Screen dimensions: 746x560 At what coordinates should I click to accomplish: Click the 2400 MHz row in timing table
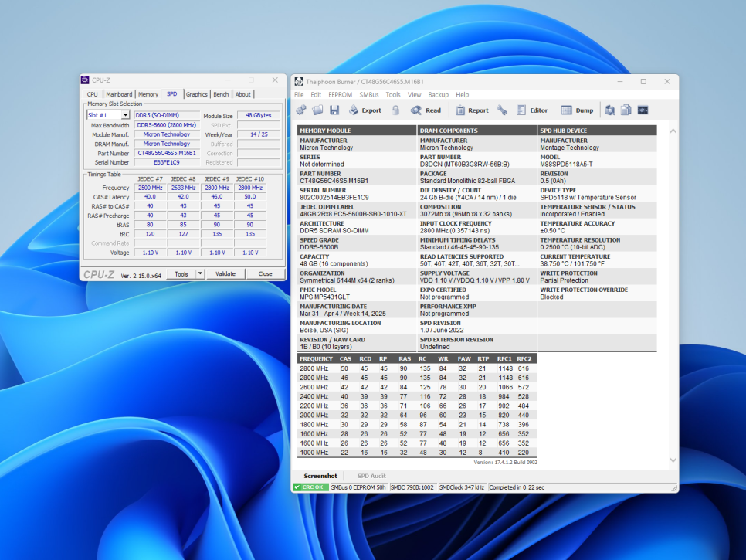point(417,396)
